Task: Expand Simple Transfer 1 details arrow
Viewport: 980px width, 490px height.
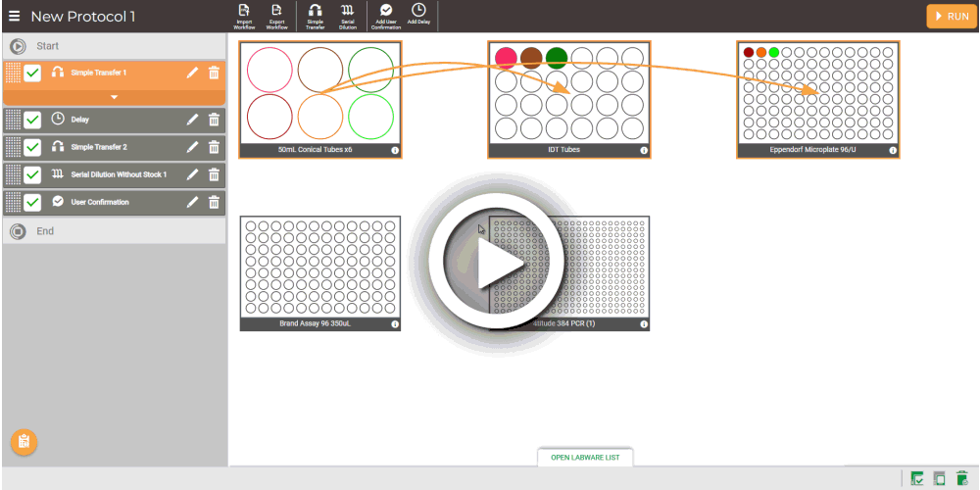Action: (x=115, y=97)
